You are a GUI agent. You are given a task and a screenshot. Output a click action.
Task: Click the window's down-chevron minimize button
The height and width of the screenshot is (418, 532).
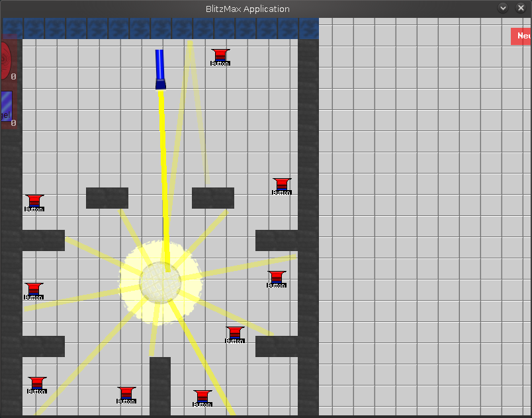(503, 8)
